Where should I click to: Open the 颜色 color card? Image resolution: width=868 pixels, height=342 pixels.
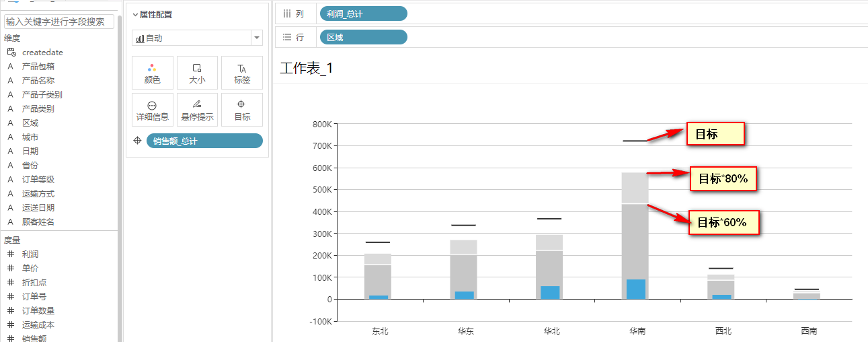point(153,73)
